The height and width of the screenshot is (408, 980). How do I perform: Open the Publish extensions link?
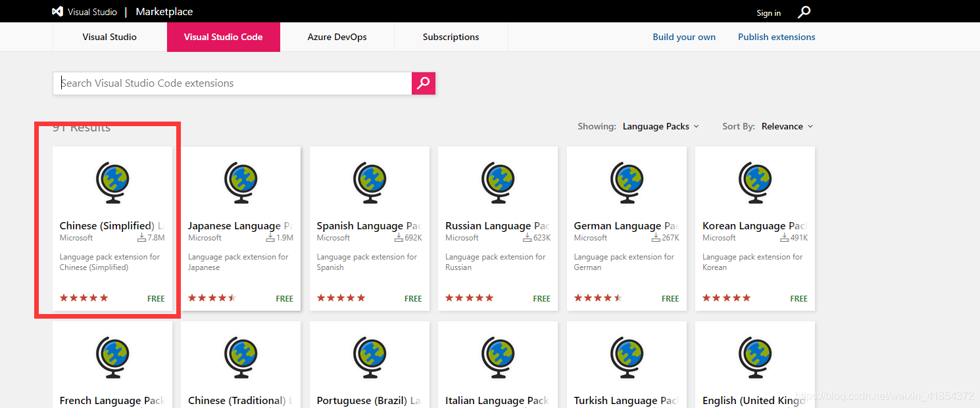[x=777, y=37]
